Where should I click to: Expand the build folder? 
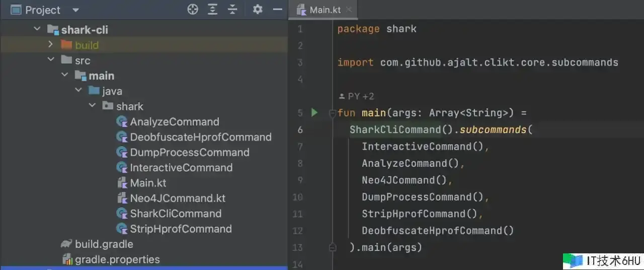(50, 45)
